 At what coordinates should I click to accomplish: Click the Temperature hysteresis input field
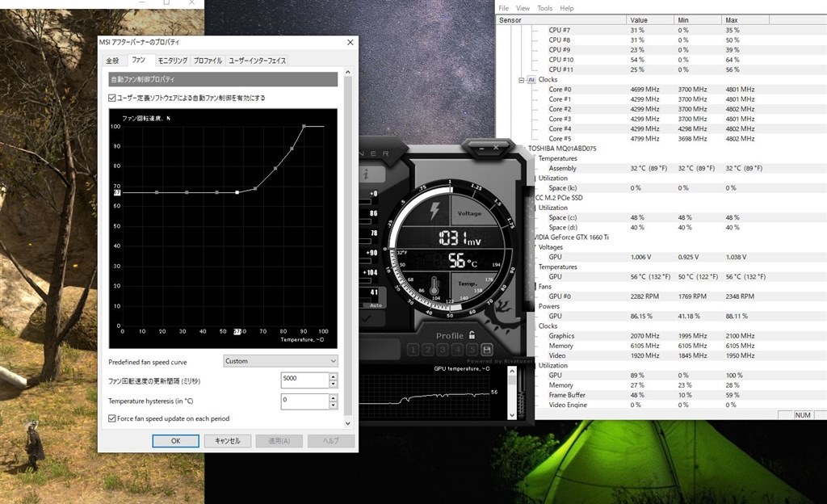pyautogui.click(x=304, y=401)
